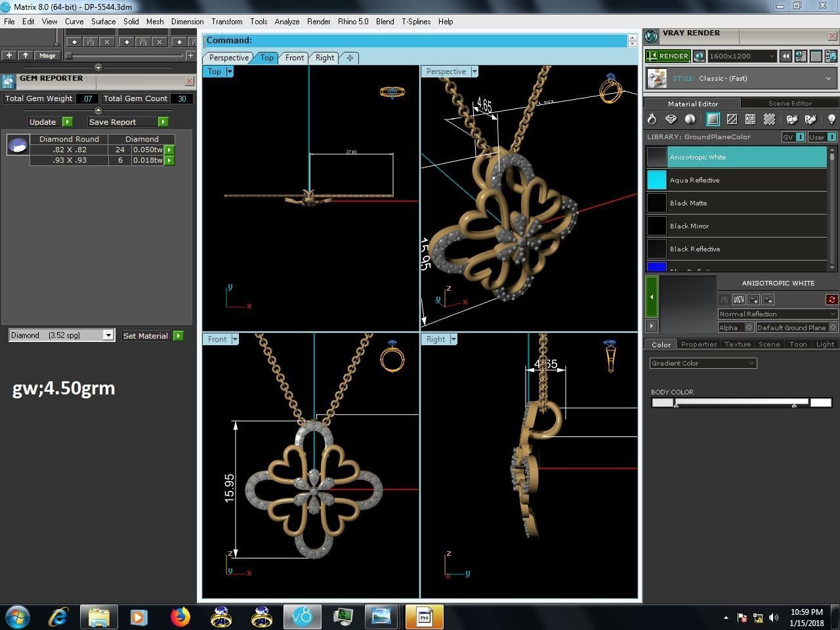Toggle Default Ground Plane option
Image resolution: width=840 pixels, height=630 pixels.
[x=797, y=327]
